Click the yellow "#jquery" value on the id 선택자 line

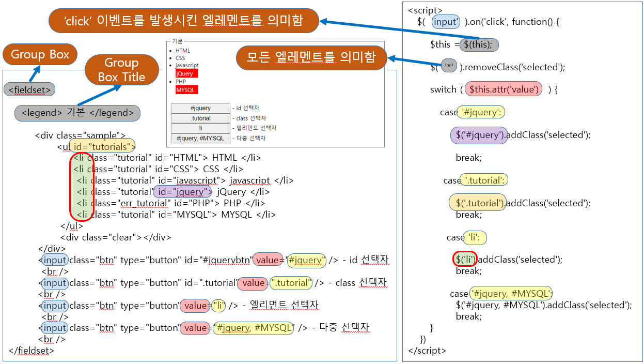(307, 260)
